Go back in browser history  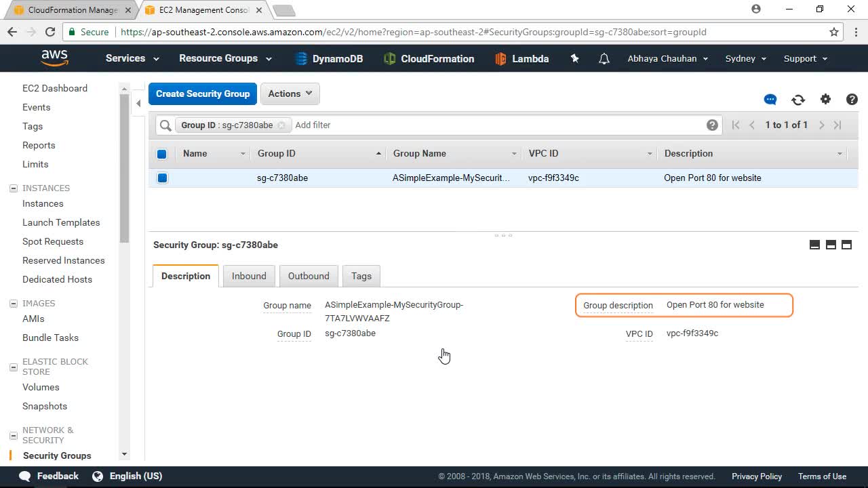[12, 32]
